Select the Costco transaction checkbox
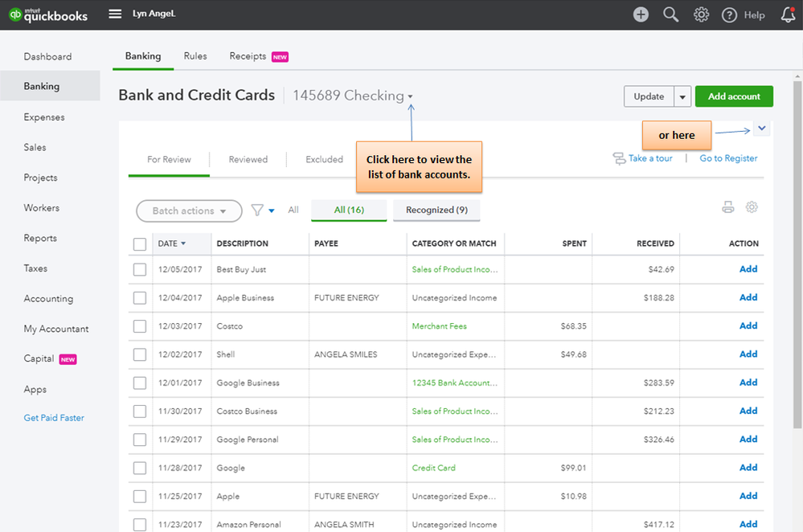 [140, 326]
